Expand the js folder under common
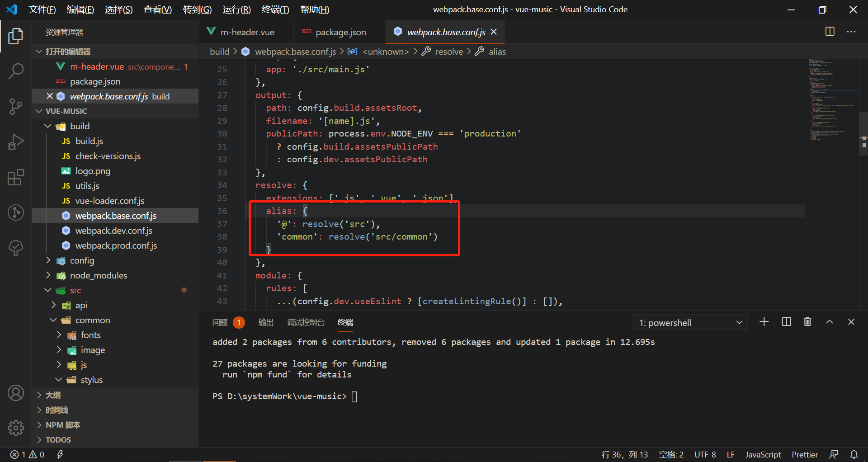Viewport: 868px width, 462px height. click(59, 365)
